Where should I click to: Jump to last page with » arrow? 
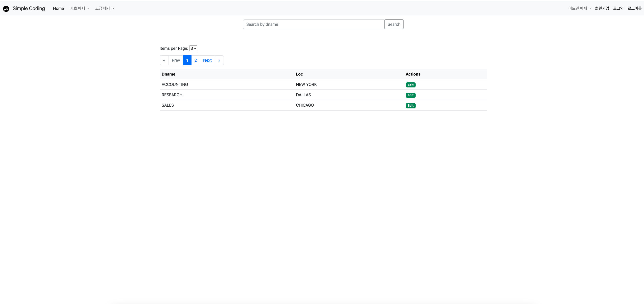pos(219,60)
